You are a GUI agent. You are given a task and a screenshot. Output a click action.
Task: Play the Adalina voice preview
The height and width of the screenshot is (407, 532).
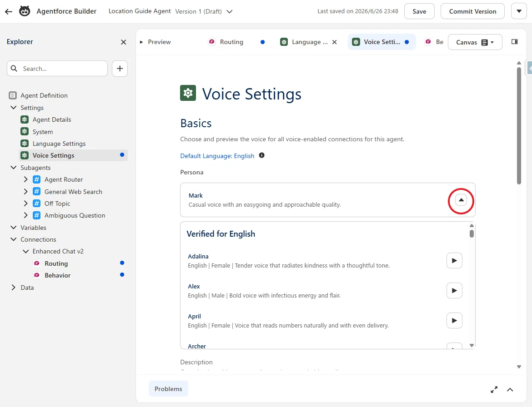click(454, 260)
